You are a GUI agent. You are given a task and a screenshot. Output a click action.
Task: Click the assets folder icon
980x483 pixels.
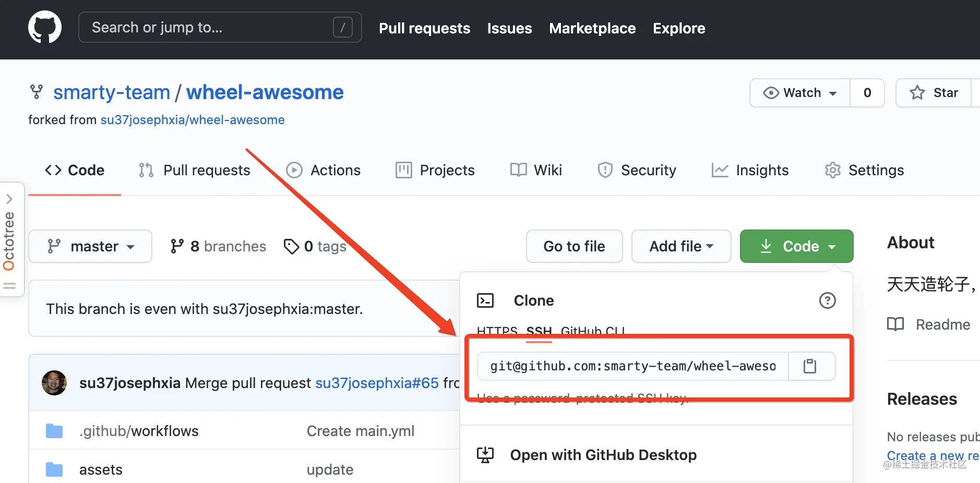pyautogui.click(x=54, y=469)
